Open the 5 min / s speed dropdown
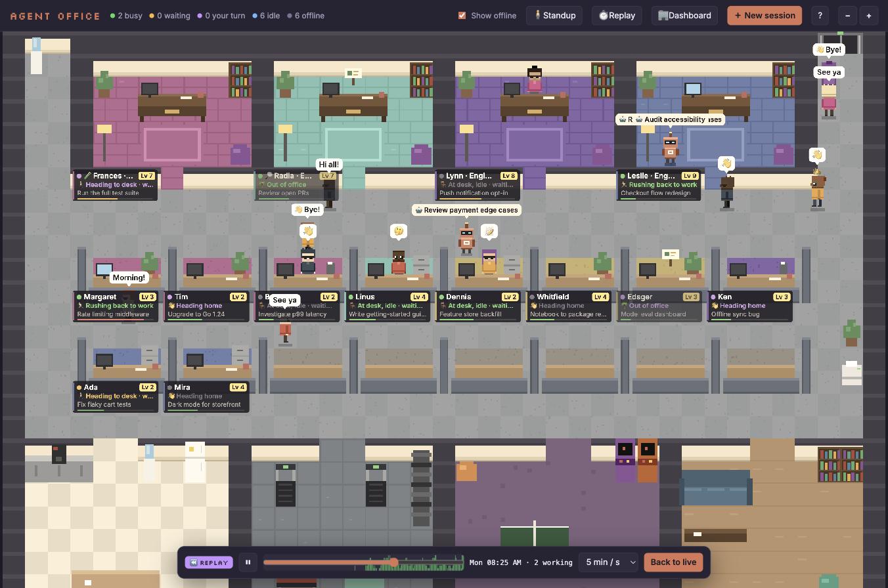The image size is (888, 588). pyautogui.click(x=608, y=562)
